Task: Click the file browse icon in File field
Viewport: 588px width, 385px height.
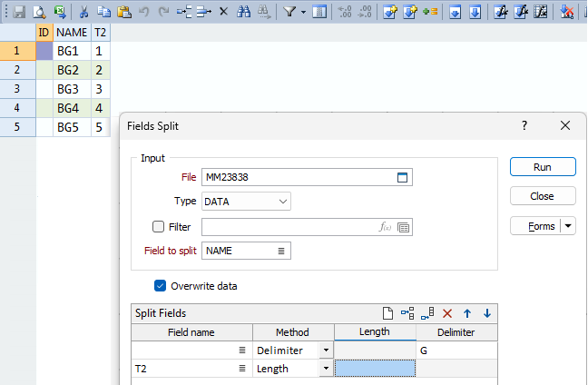Action: pos(404,176)
